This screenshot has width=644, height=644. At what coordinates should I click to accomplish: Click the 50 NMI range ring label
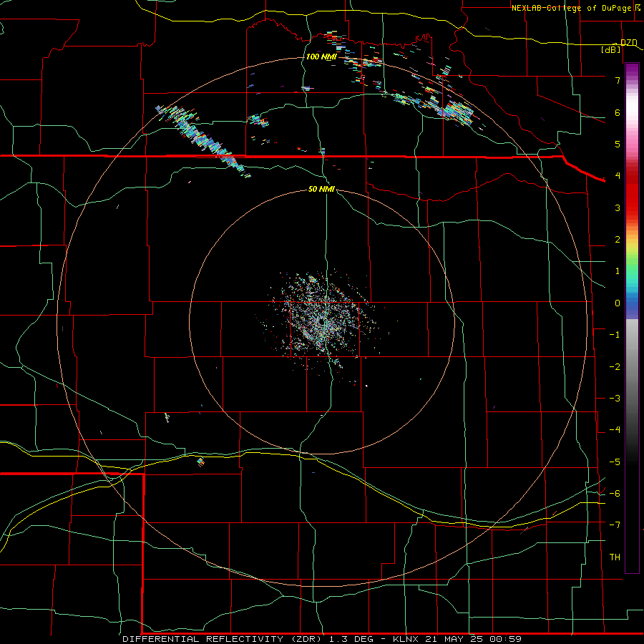321,189
